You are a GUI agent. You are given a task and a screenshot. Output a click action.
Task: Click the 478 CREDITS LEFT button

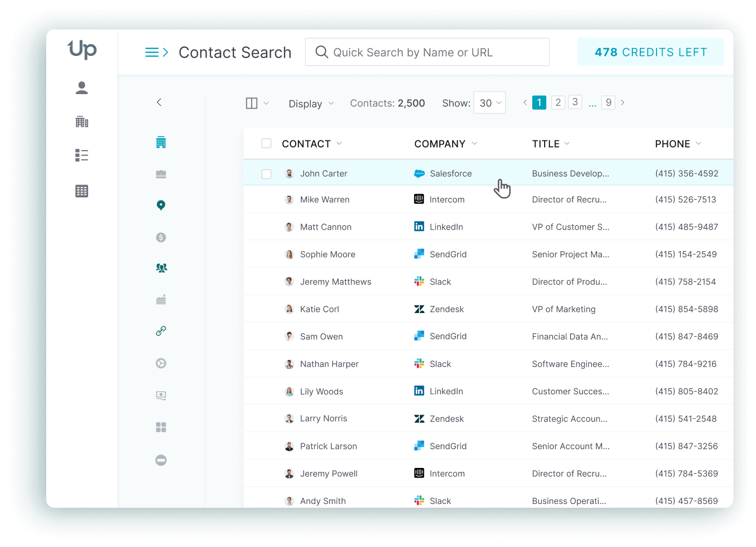click(650, 52)
